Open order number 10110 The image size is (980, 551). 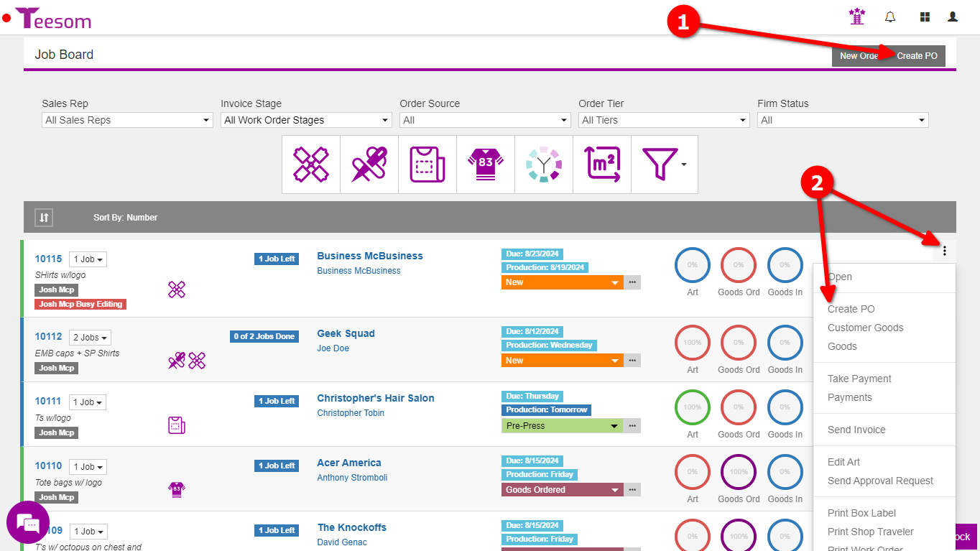pyautogui.click(x=49, y=466)
